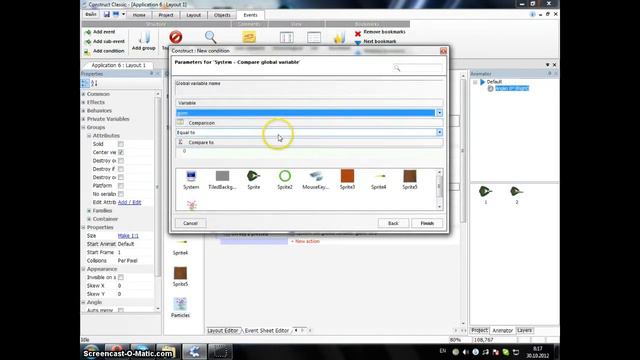Click the alphabetical sort icon in Properties
The width and height of the screenshot is (640, 360).
(94, 83)
